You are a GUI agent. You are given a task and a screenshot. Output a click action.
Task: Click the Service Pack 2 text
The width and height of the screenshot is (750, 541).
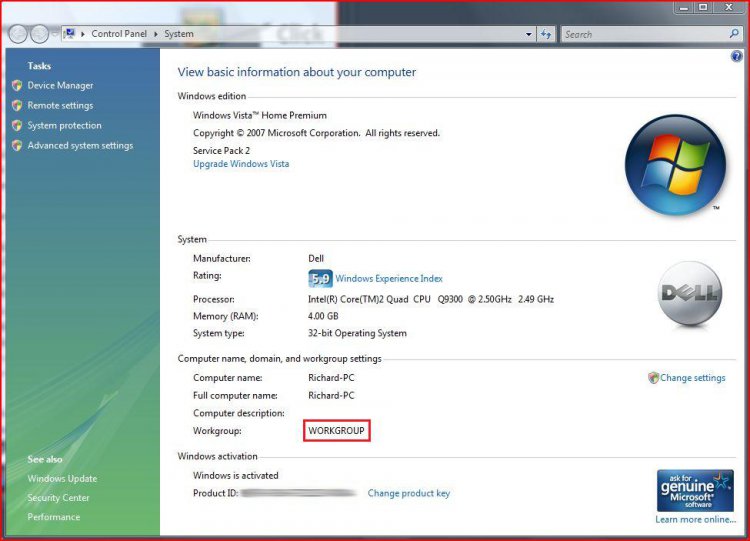pos(221,151)
